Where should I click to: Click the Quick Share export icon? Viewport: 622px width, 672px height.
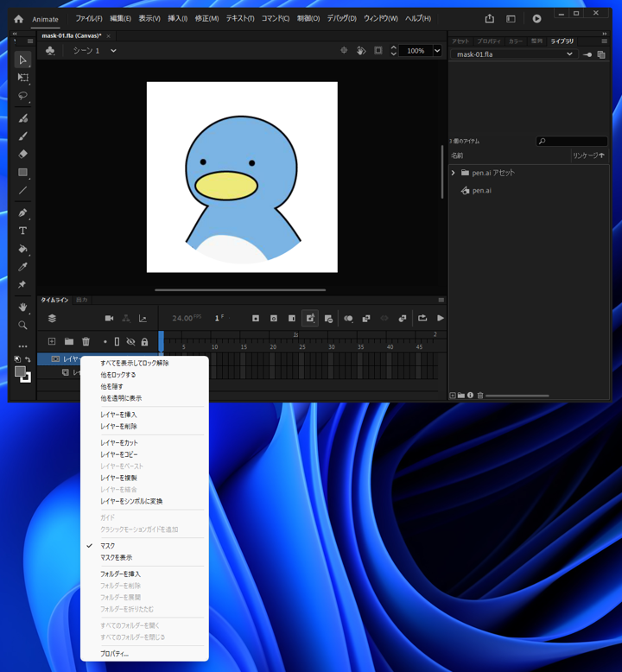click(x=490, y=19)
